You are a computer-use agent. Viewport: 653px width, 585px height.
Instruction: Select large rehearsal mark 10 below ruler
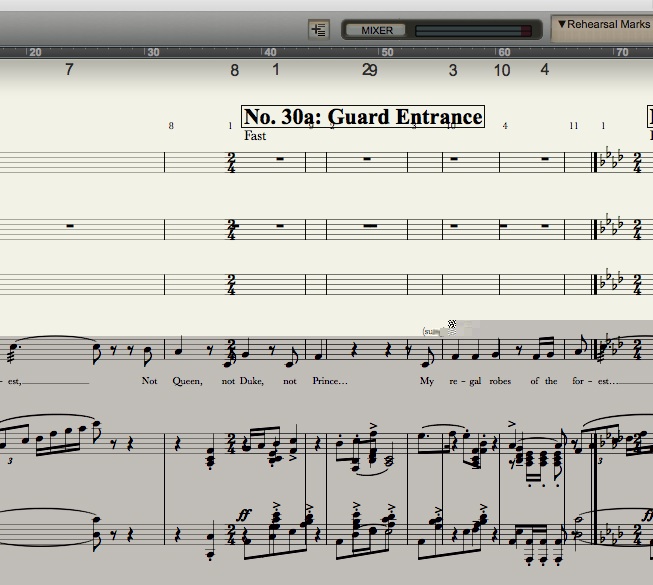502,70
